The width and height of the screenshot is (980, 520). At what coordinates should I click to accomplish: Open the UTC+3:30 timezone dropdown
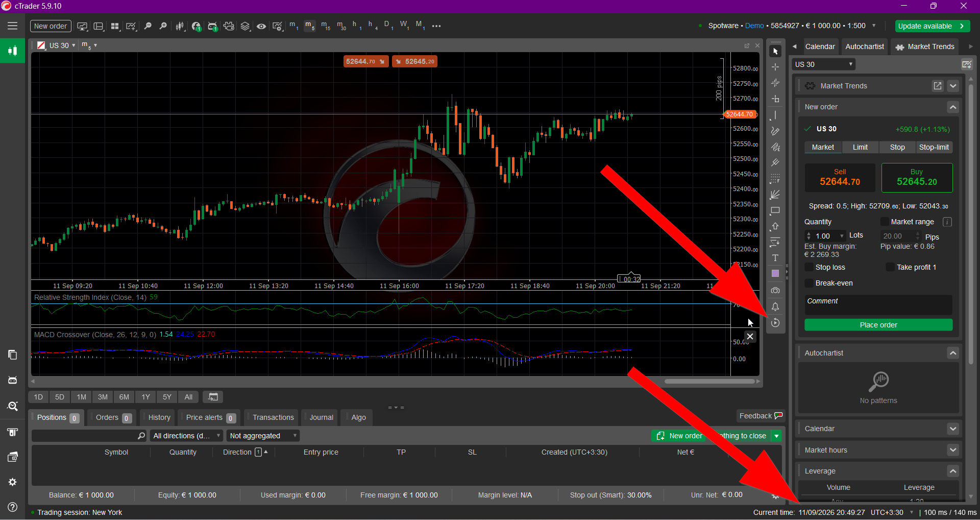coord(892,512)
